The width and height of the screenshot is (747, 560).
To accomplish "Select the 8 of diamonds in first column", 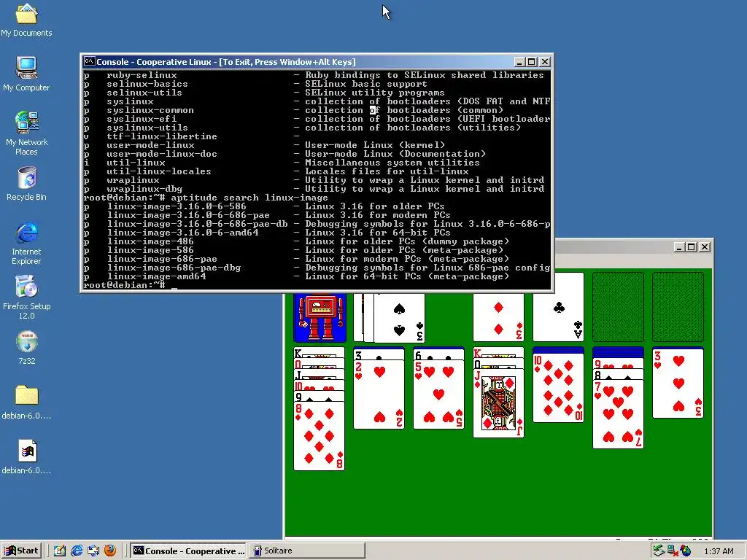I will pyautogui.click(x=320, y=436).
